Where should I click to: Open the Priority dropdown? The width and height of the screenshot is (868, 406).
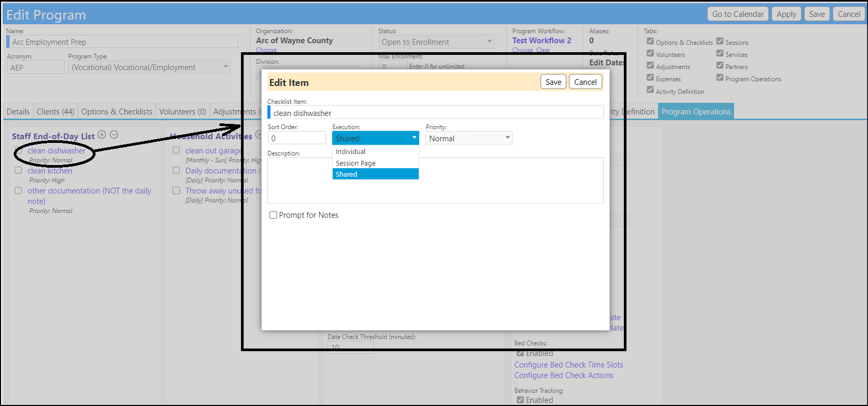click(469, 138)
